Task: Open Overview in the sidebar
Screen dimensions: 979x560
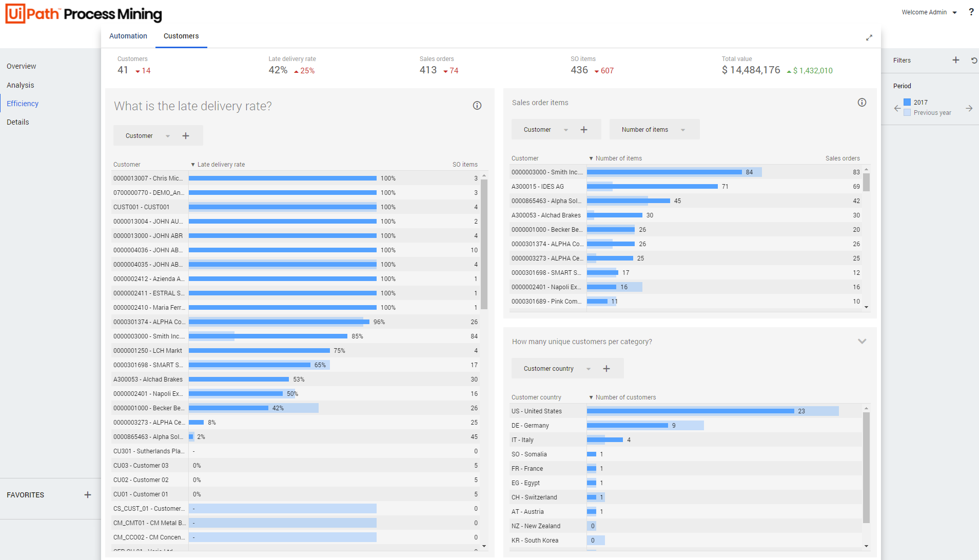Action: tap(22, 66)
